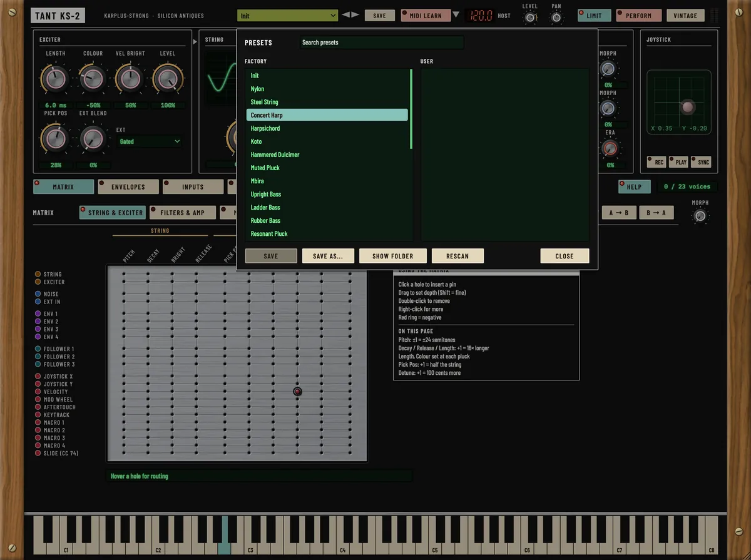
Task: Switch to the ENVELOPES tab
Action: [128, 186]
